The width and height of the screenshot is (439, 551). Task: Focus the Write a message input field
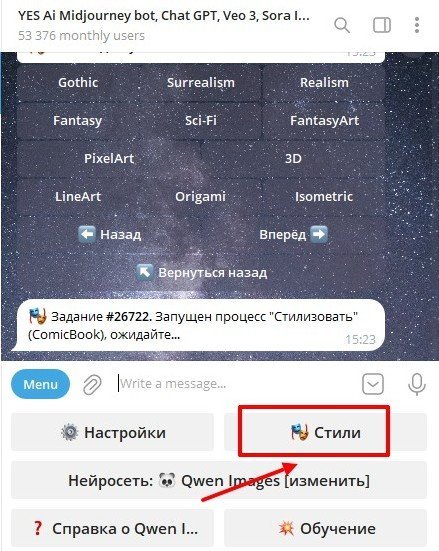click(235, 384)
